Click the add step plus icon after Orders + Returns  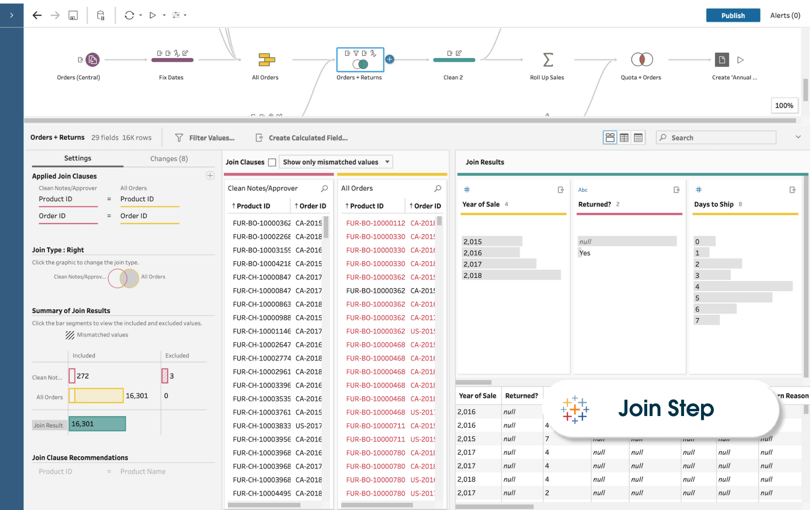click(389, 59)
